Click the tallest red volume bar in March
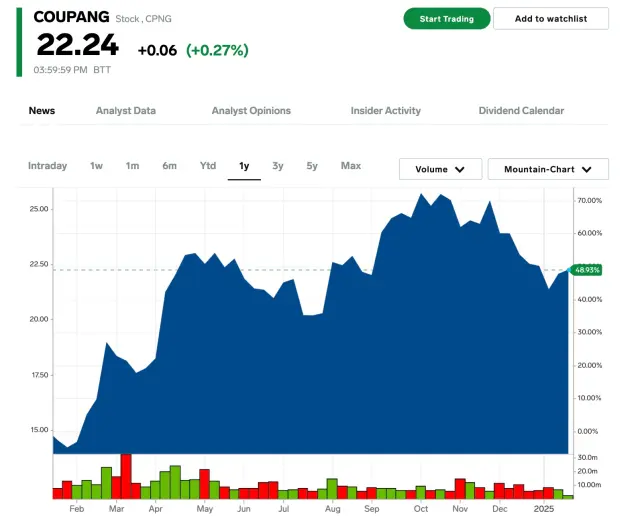Viewport: 640px width, 531px height. (x=126, y=476)
